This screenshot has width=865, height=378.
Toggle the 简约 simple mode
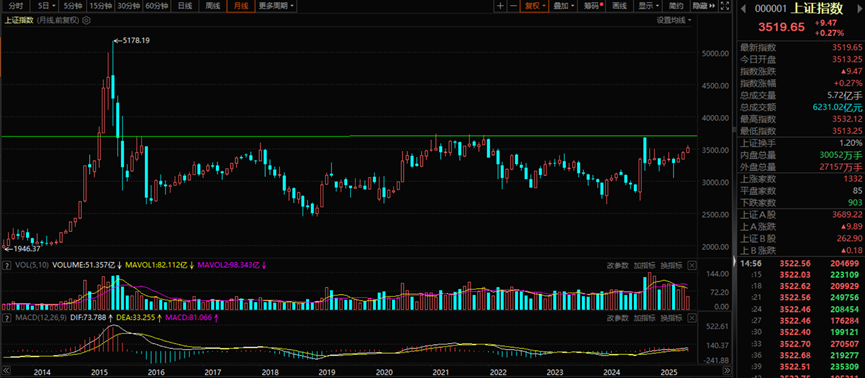(x=676, y=6)
